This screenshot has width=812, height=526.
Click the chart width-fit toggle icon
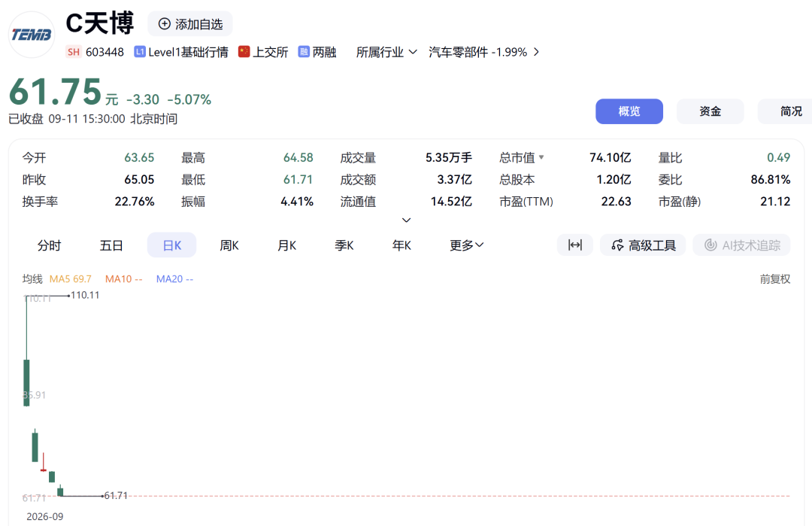(575, 245)
